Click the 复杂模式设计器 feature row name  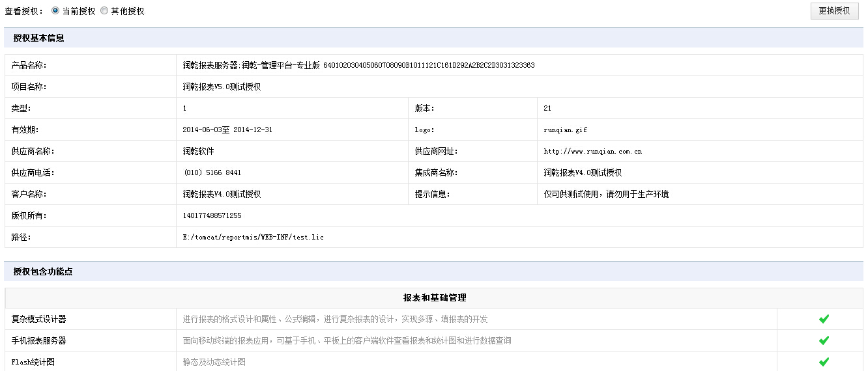click(38, 319)
